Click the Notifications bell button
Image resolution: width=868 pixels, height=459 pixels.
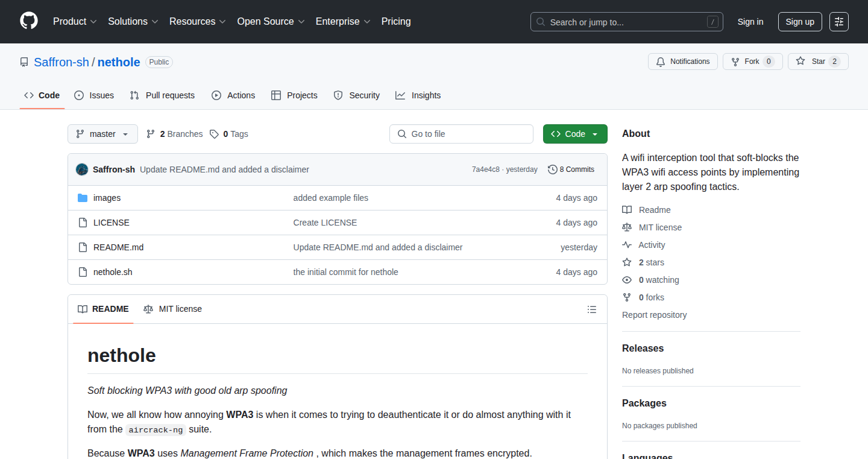[683, 62]
